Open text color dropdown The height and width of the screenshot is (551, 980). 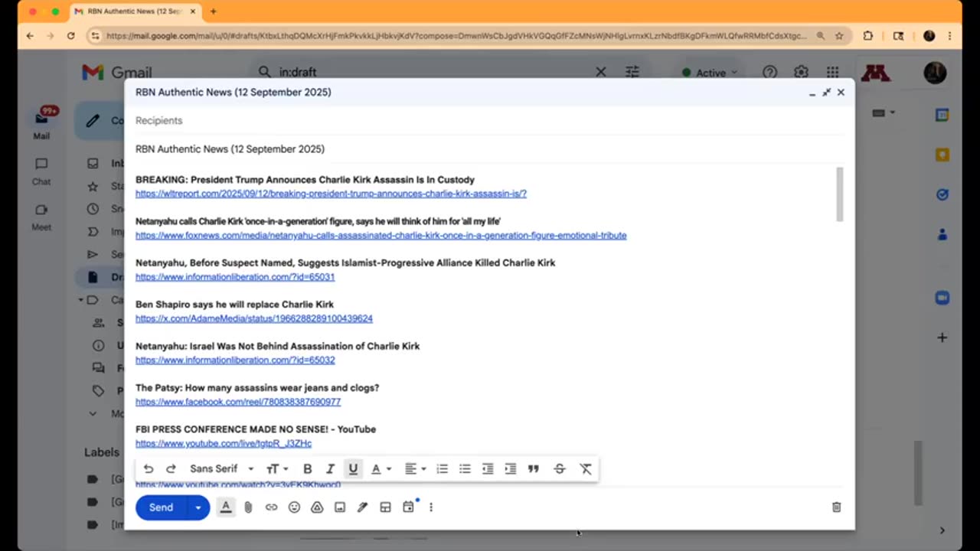point(381,469)
